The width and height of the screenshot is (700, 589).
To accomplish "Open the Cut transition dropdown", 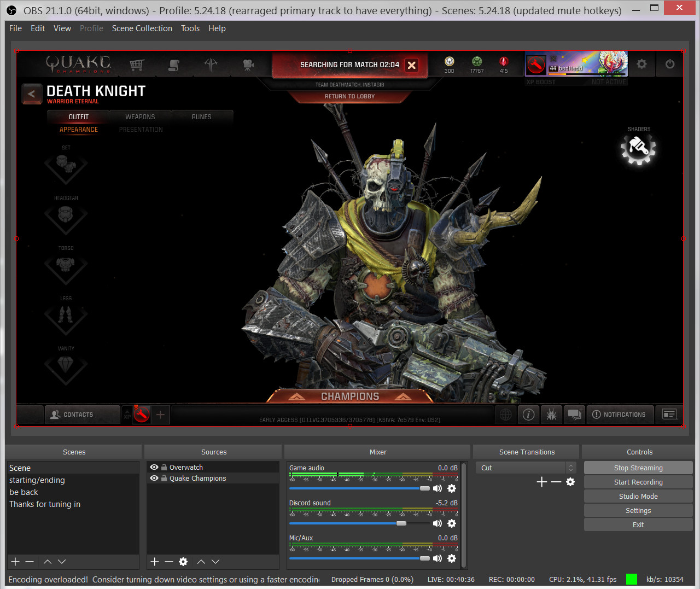I will [x=526, y=468].
